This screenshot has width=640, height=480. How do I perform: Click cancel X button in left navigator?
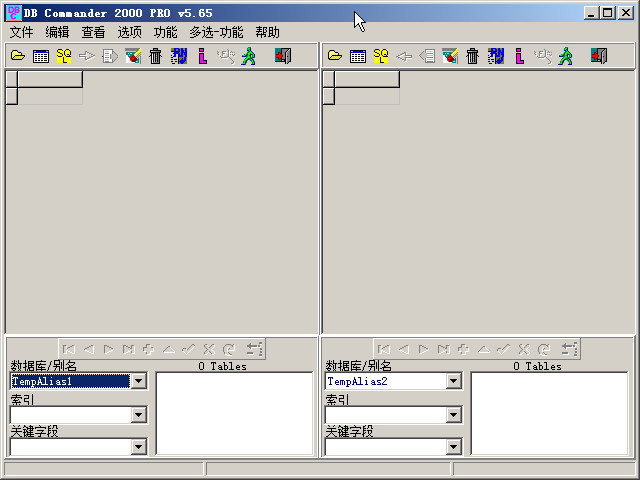click(x=209, y=349)
